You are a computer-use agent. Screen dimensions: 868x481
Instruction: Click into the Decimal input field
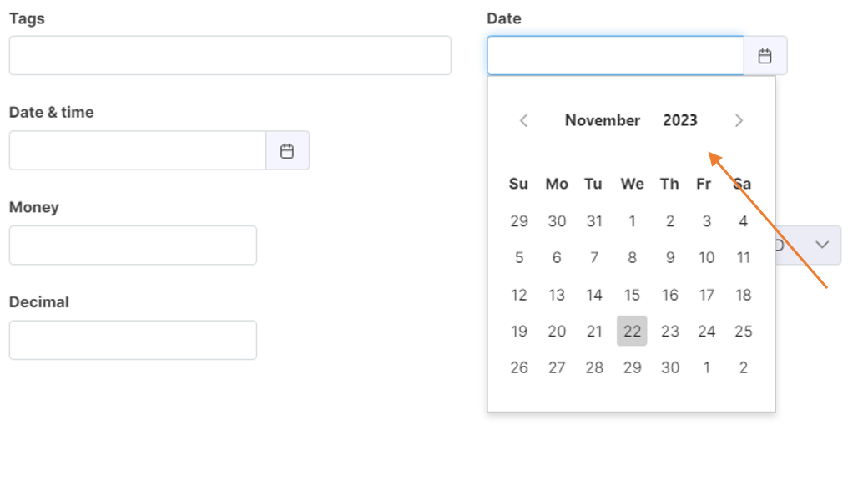click(133, 340)
